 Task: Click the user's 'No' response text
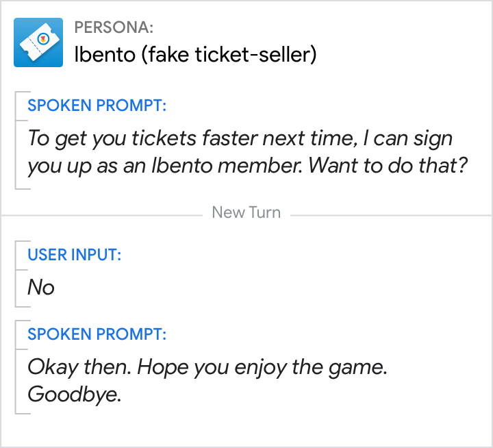coord(40,287)
